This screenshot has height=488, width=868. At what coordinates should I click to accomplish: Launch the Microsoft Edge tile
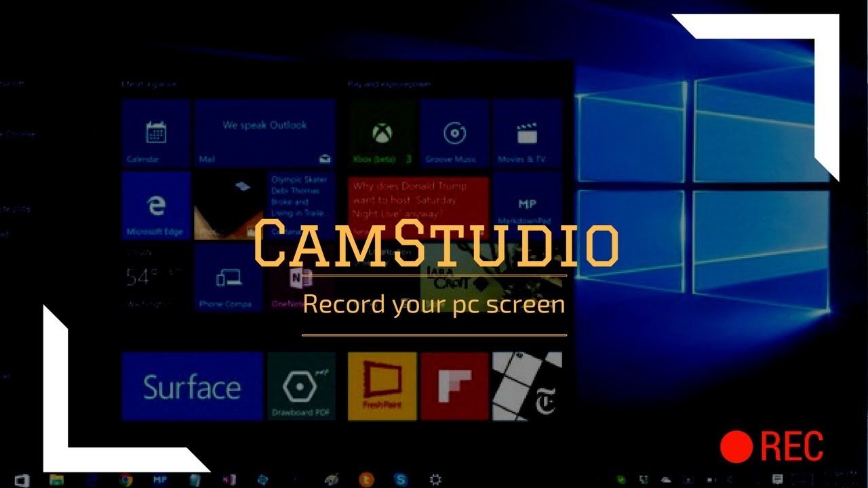[x=157, y=205]
